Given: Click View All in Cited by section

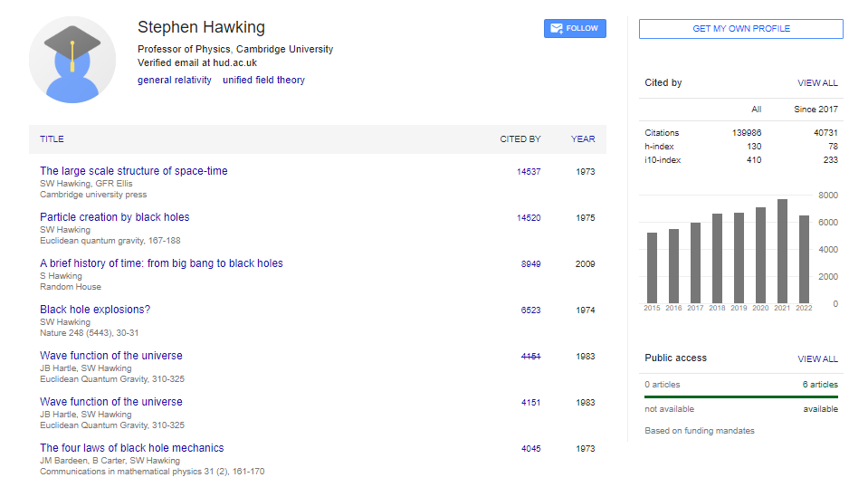Looking at the screenshot, I should tap(817, 83).
